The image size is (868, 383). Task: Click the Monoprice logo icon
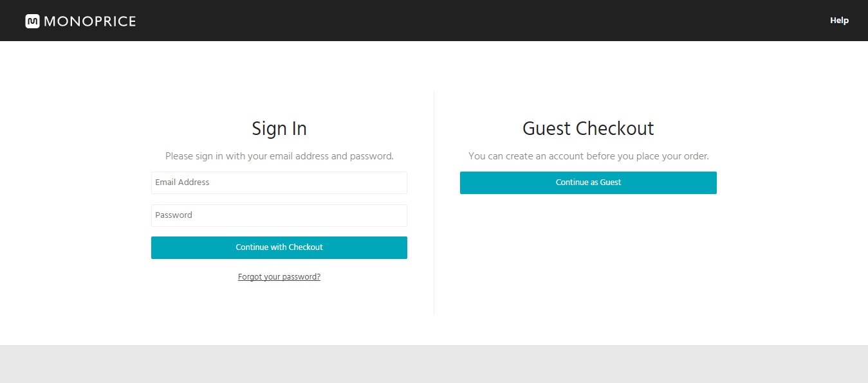pyautogui.click(x=33, y=21)
